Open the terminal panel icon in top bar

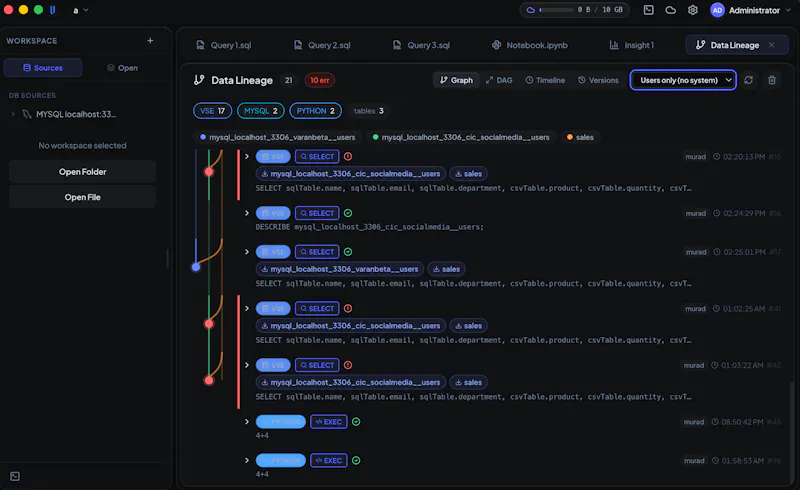pyautogui.click(x=648, y=10)
